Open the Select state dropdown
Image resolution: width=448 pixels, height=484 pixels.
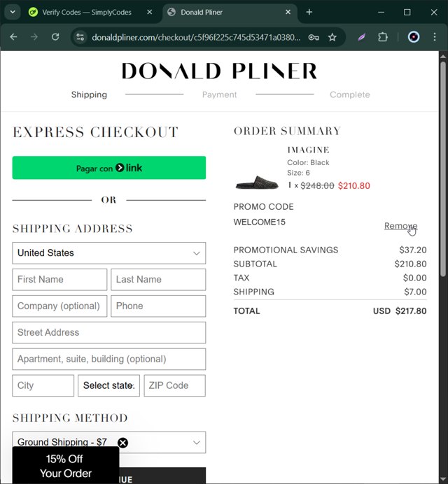tap(108, 385)
